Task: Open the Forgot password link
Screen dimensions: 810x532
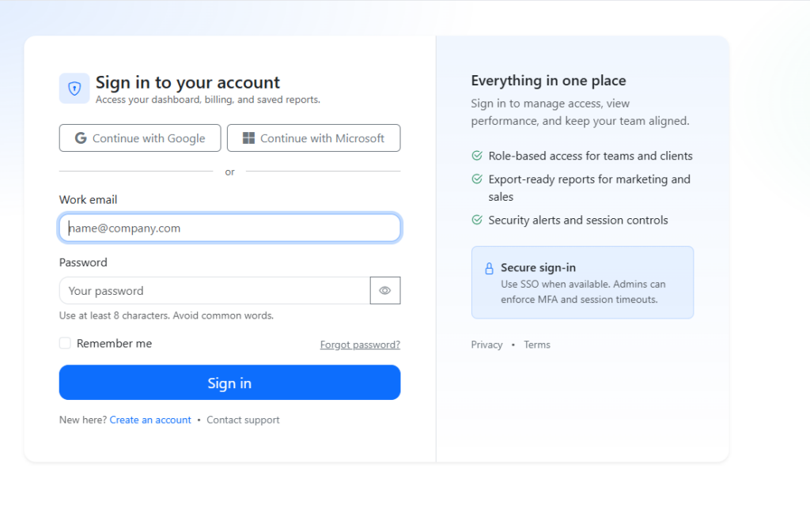Action: (x=360, y=345)
